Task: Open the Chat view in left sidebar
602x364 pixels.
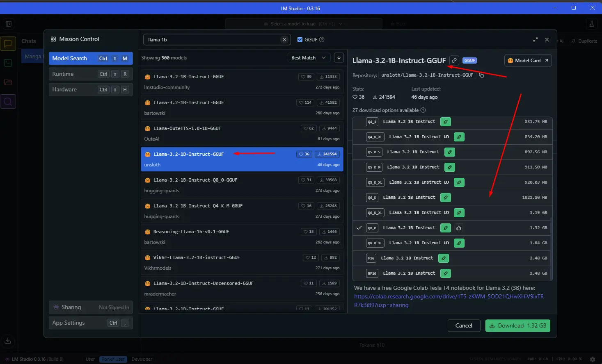Action: pyautogui.click(x=8, y=43)
